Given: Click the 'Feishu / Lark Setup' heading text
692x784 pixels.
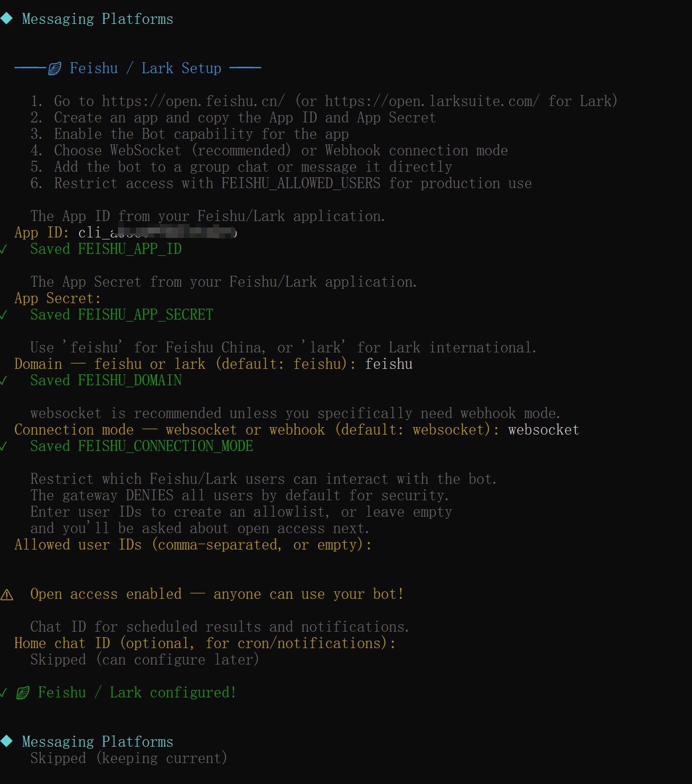Looking at the screenshot, I should (145, 68).
